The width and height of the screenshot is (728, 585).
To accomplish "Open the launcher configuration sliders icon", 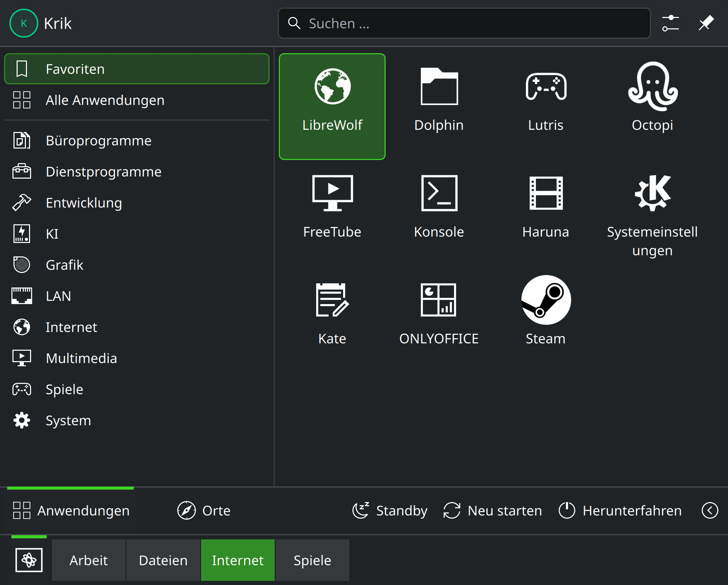I will coord(670,23).
